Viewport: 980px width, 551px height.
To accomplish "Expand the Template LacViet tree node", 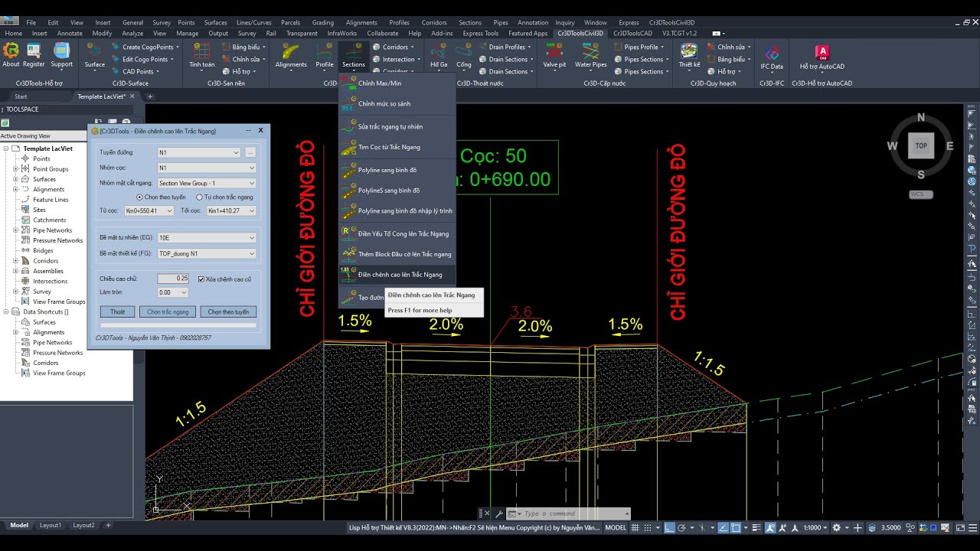I will pos(5,148).
